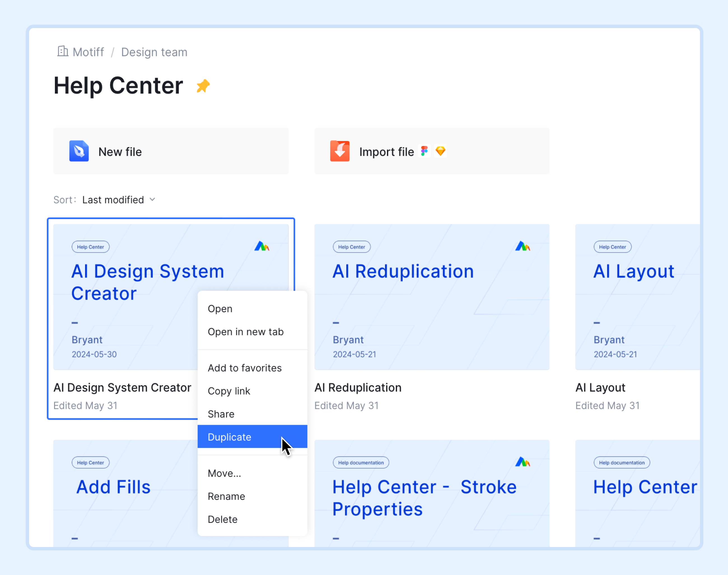The height and width of the screenshot is (575, 728).
Task: Choose Move... from the context menu
Action: tap(252, 473)
